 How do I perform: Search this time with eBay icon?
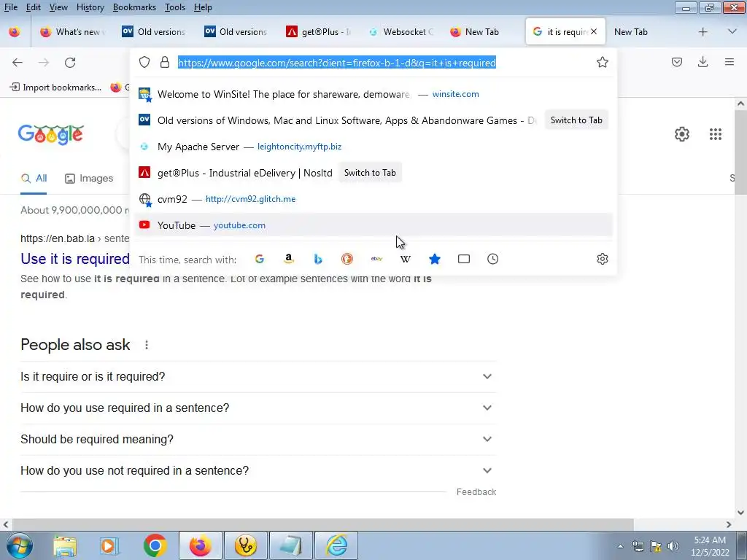[x=376, y=259]
